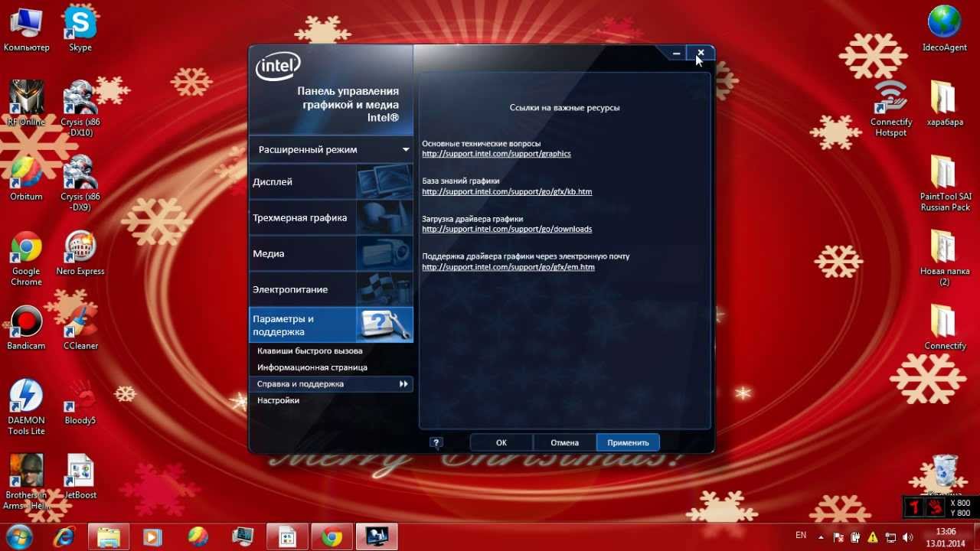Click the Применить button
The width and height of the screenshot is (980, 551).
pos(628,442)
